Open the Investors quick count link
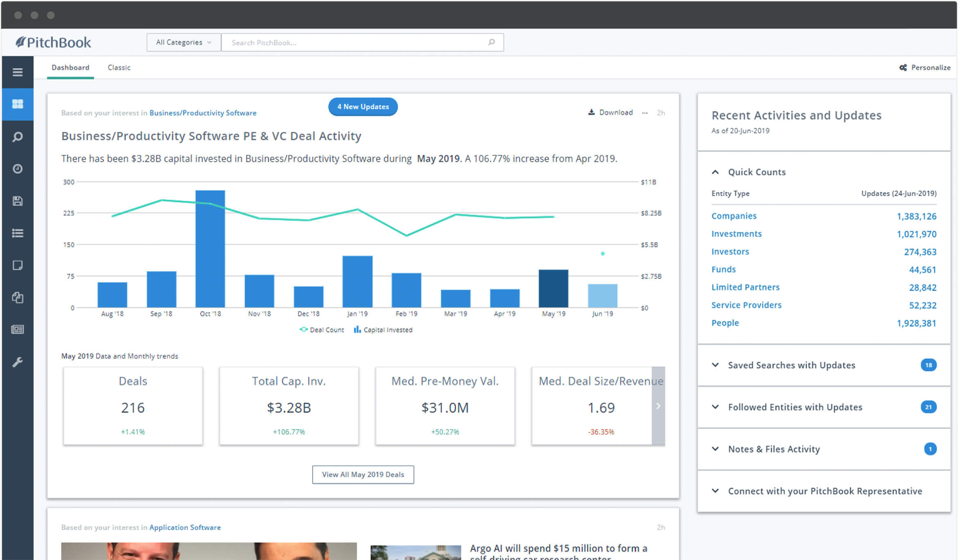 pyautogui.click(x=730, y=252)
